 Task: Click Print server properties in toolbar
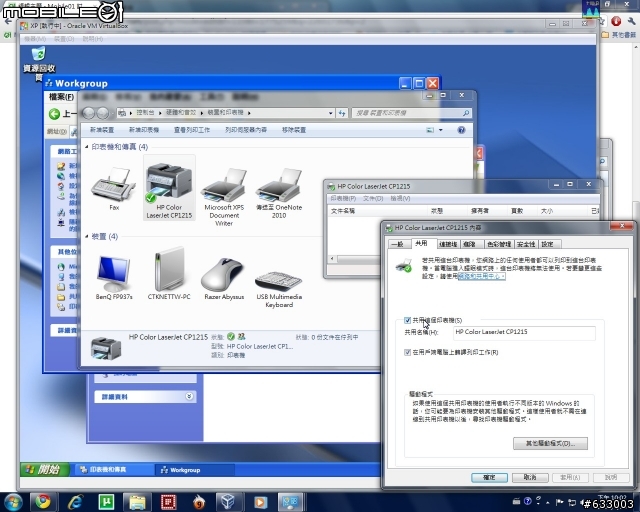click(x=246, y=130)
